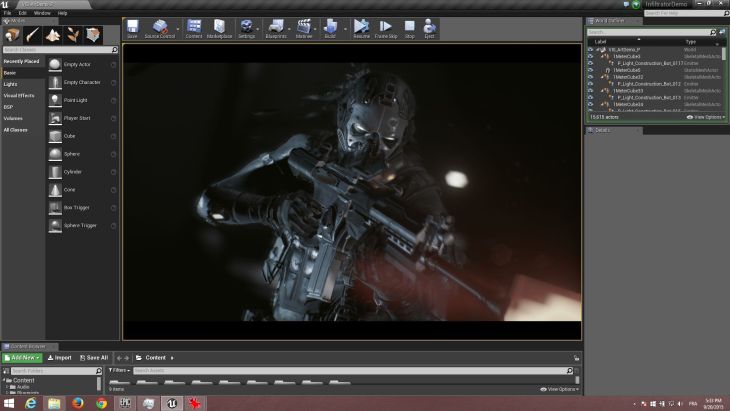Open Chrome from the Windows taskbar

pyautogui.click(x=101, y=403)
